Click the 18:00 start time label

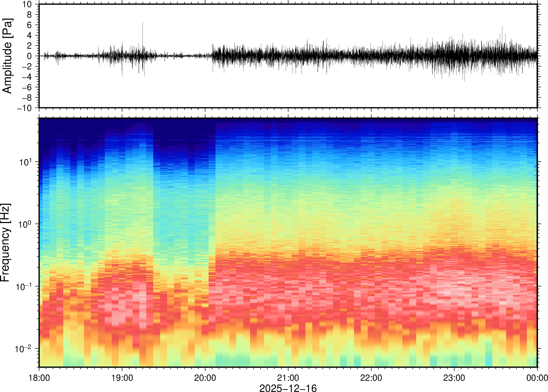pyautogui.click(x=39, y=378)
